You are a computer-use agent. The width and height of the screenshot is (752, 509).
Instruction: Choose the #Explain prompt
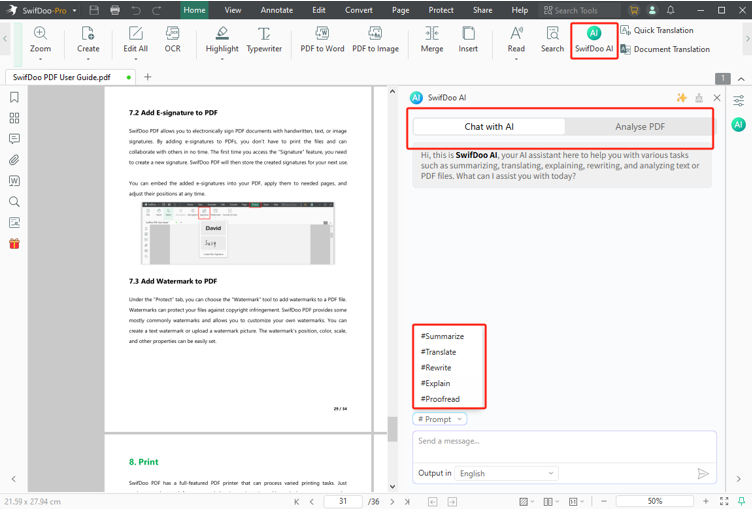tap(435, 383)
